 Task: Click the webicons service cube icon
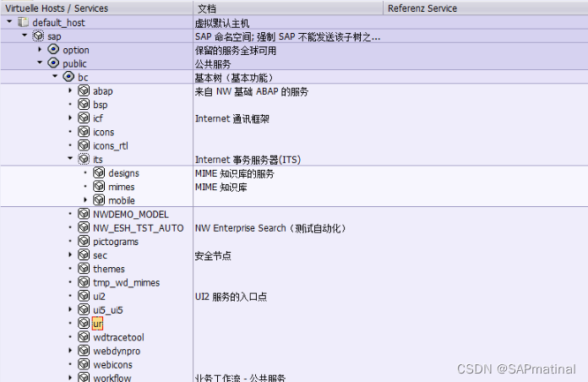[84, 364]
